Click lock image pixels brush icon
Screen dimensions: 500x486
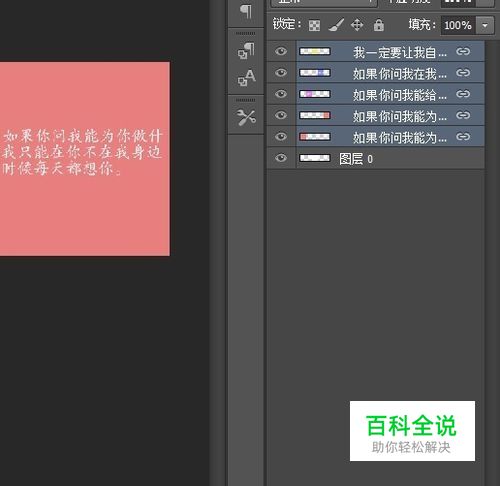click(336, 25)
